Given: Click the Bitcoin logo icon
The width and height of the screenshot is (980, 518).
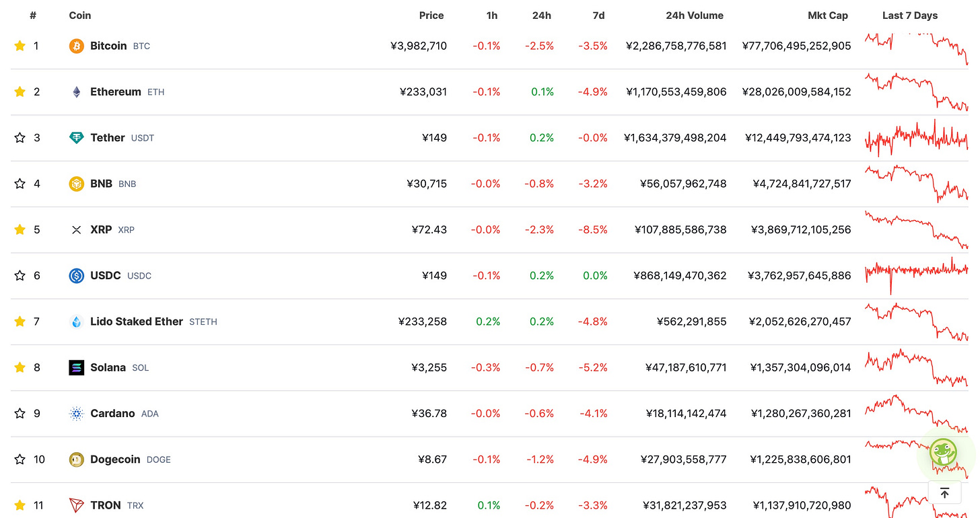Looking at the screenshot, I should tap(77, 46).
